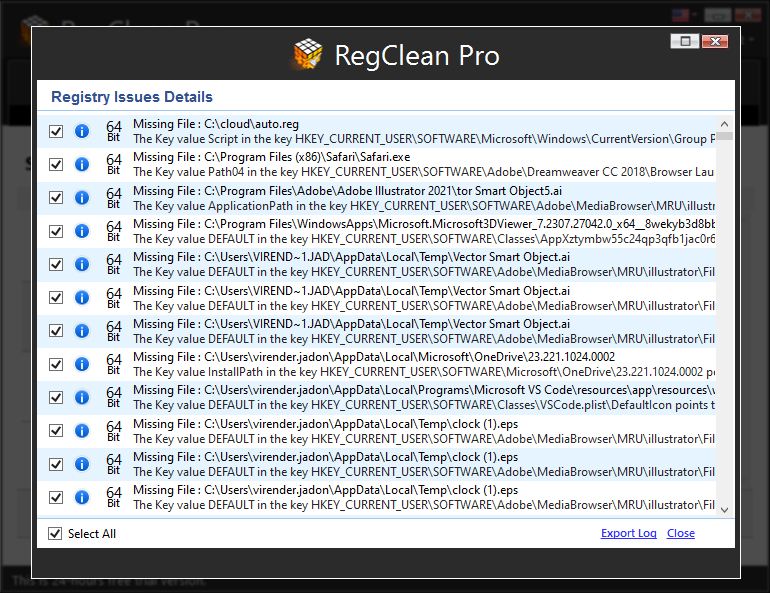Toggle checkbox for Adobe Illustrator 2021 issue
Viewport: 770px width, 593px height.
[x=56, y=197]
